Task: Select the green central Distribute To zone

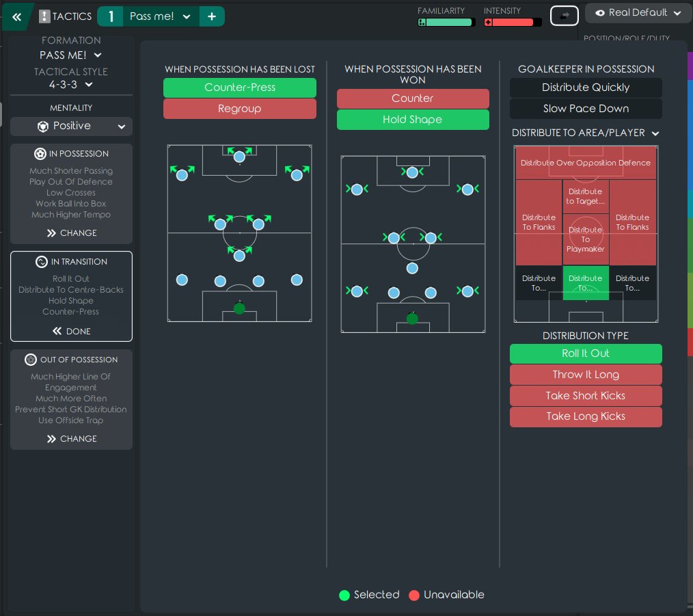Action: [x=586, y=283]
